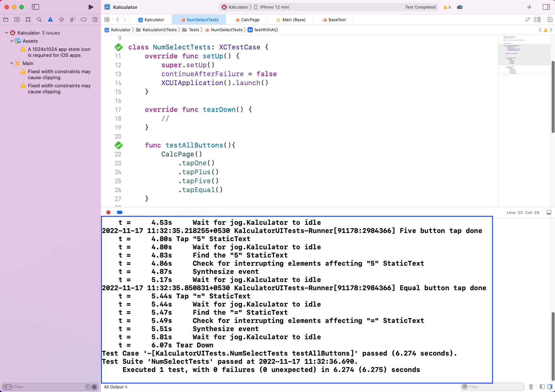
Task: Open the Find navigator magnifier
Action: [39, 20]
